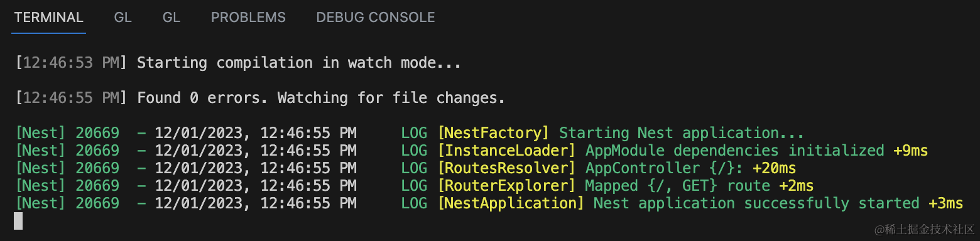
Task: Click the +9ms timing value
Action: pos(910,151)
